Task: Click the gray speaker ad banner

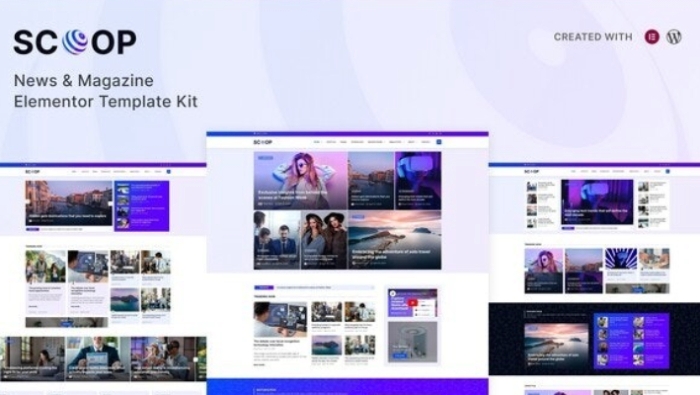Action: click(412, 342)
